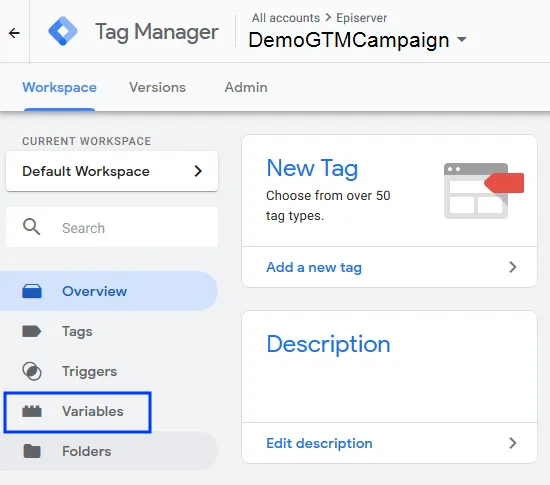Click the New Tag illustration

pos(484,191)
